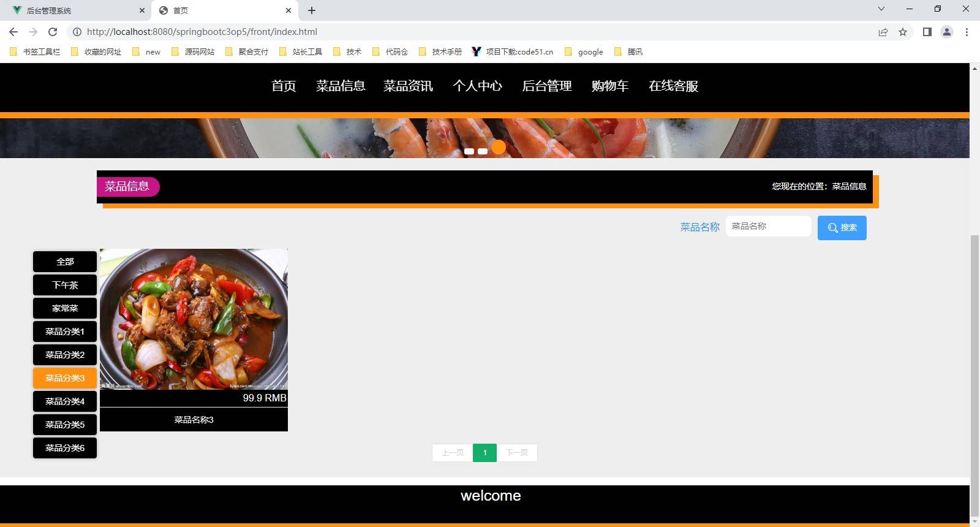Open 腾讯 bookmark folder

pyautogui.click(x=628, y=52)
